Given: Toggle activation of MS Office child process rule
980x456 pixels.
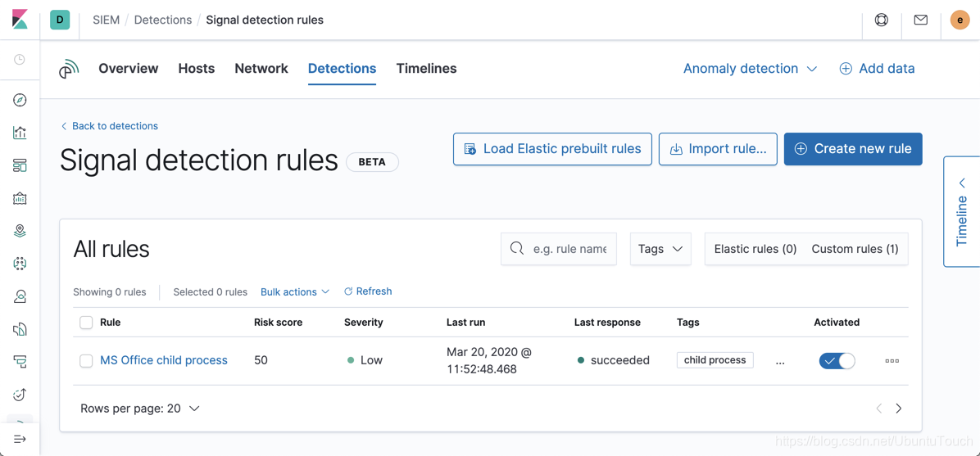Looking at the screenshot, I should (837, 360).
